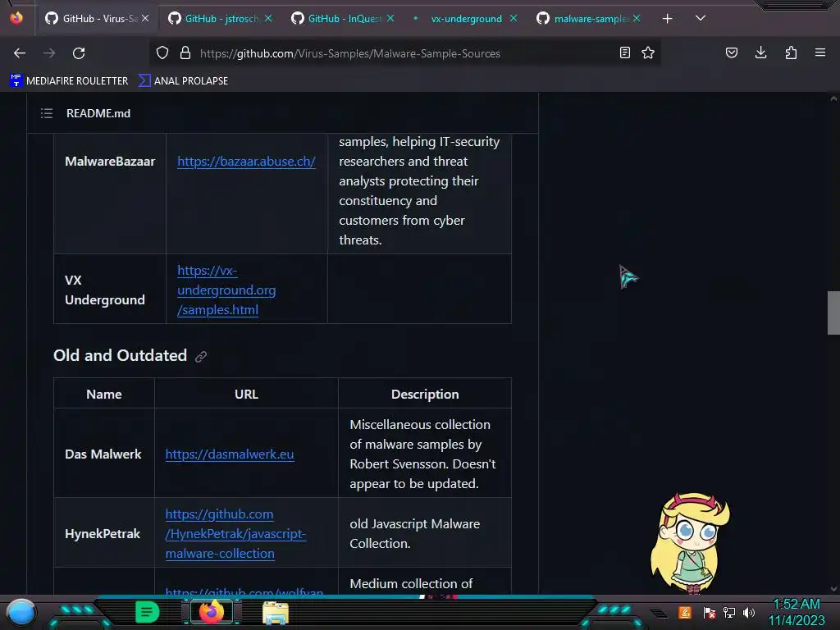The width and height of the screenshot is (840, 630).
Task: Open the network tray icon
Action: pyautogui.click(x=729, y=612)
